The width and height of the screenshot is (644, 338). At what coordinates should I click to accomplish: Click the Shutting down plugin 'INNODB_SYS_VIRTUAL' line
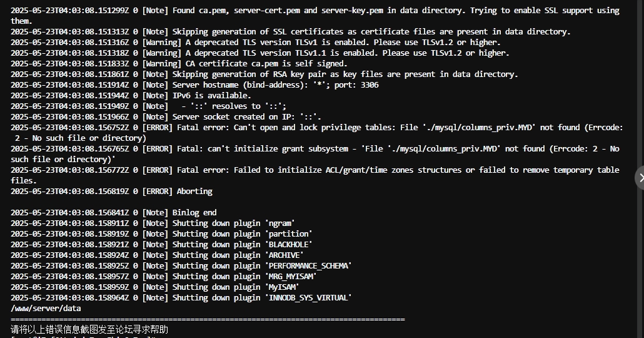coord(181,298)
